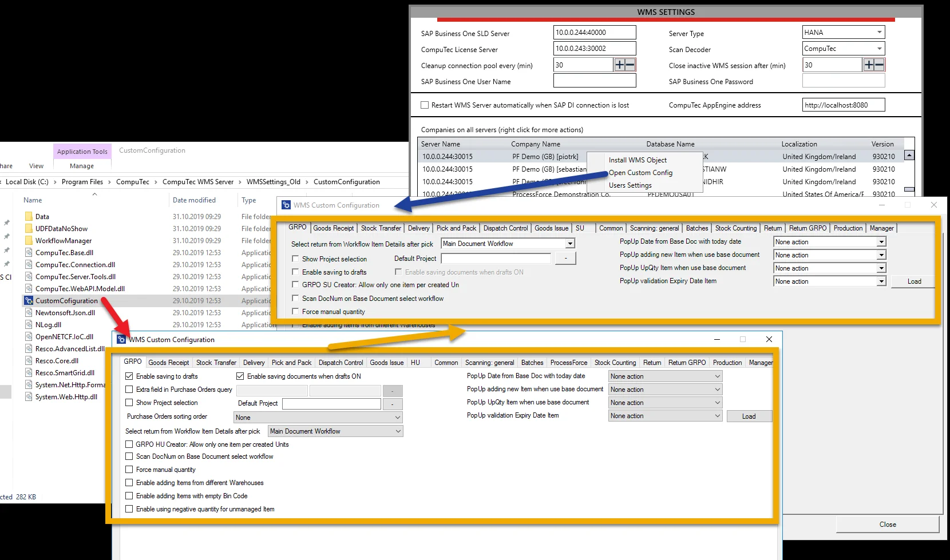Open the Server Type HANA dropdown
Viewport: 950px width, 560px height.
(x=879, y=33)
